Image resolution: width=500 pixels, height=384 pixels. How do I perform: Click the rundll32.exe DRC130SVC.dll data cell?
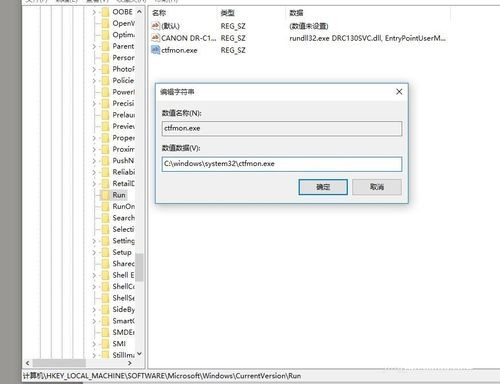point(367,38)
